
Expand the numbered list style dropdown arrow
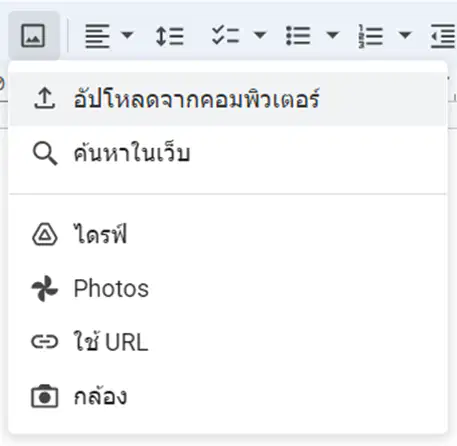pyautogui.click(x=405, y=35)
